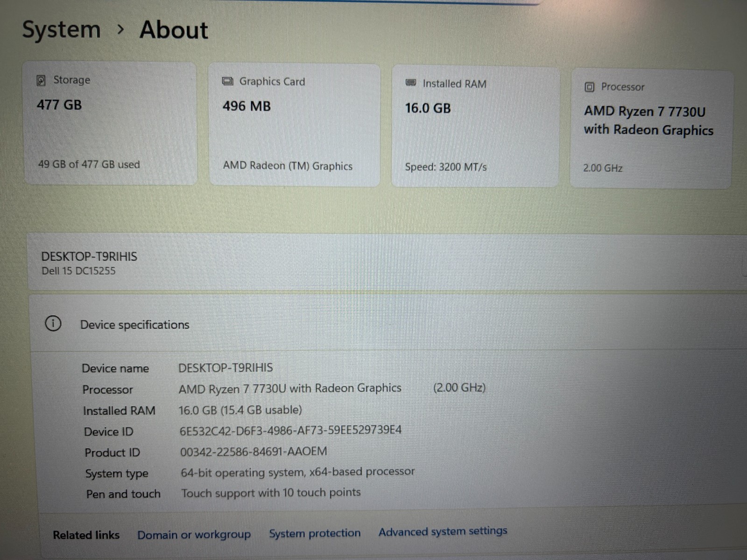Select the Device ID value 6E532C42
747x560 pixels.
click(290, 430)
